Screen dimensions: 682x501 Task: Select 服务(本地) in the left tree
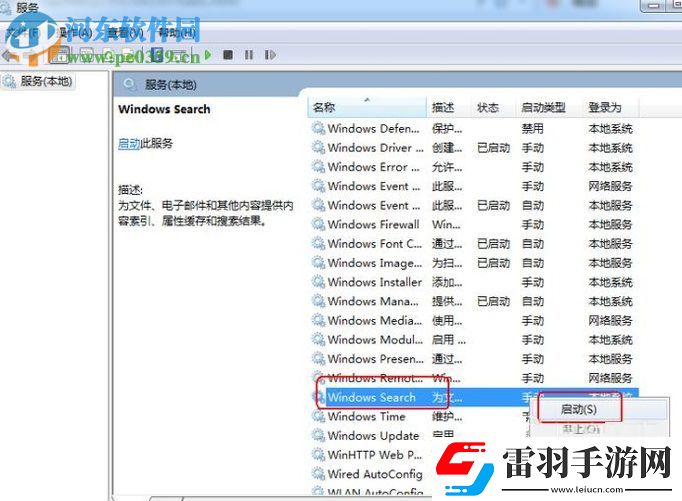pyautogui.click(x=46, y=81)
